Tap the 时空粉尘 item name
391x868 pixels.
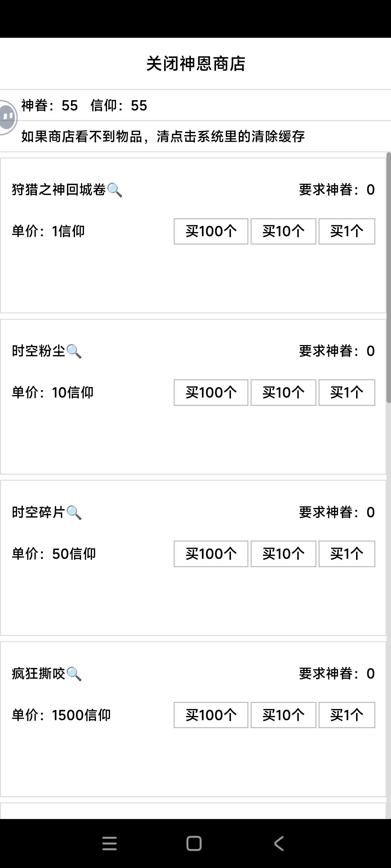[x=38, y=351]
